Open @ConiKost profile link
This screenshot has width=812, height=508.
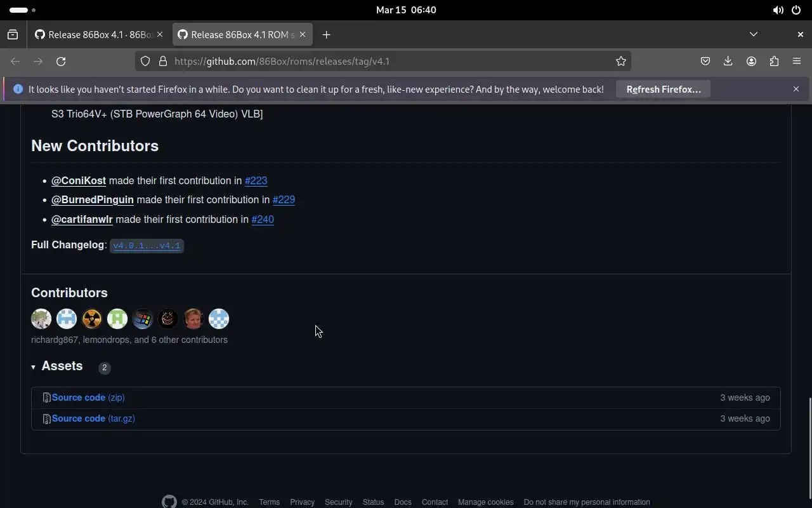79,180
